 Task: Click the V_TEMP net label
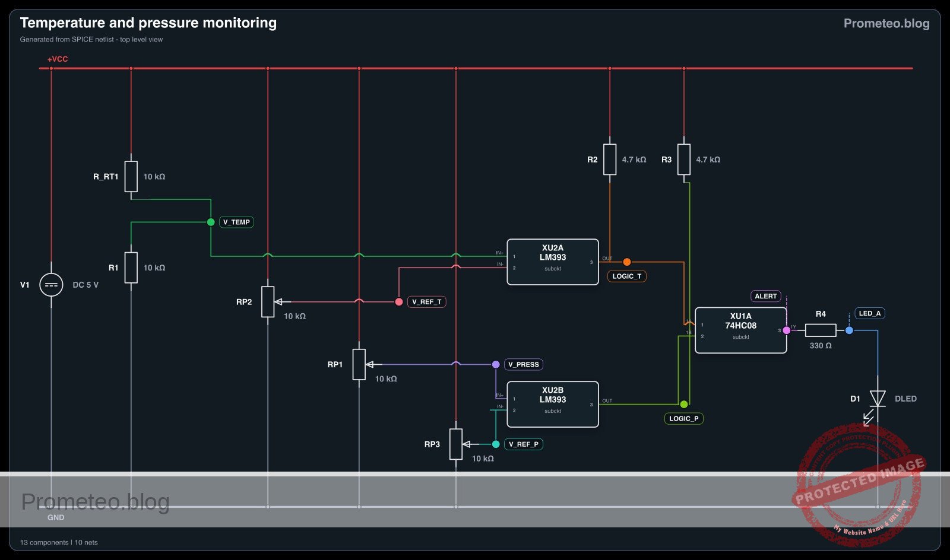236,222
